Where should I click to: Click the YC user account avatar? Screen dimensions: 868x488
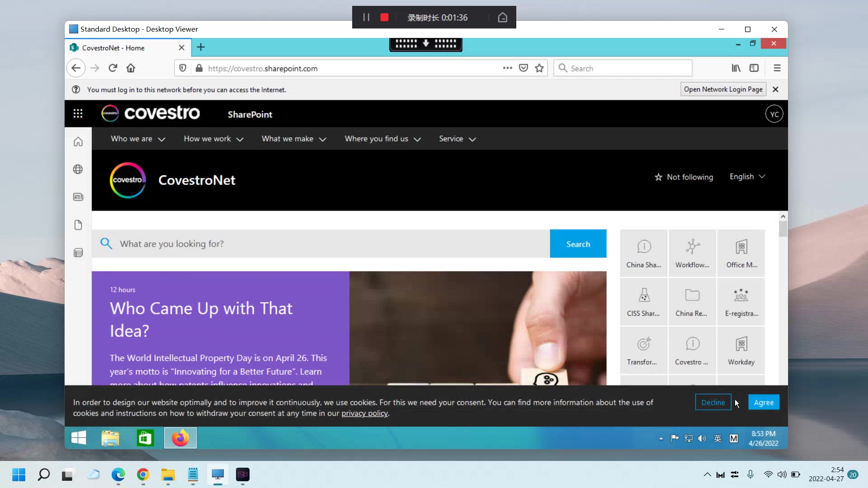pyautogui.click(x=774, y=114)
